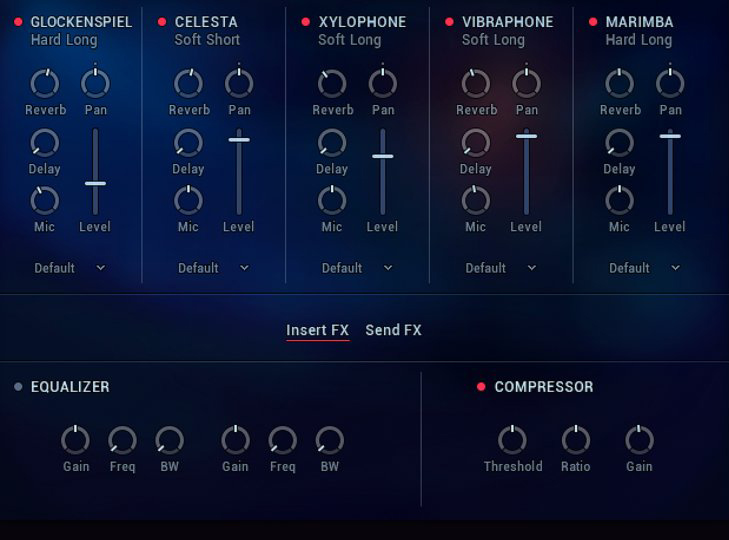This screenshot has height=540, width=729.
Task: Open Xylophone Default preset dropdown
Action: 357,268
